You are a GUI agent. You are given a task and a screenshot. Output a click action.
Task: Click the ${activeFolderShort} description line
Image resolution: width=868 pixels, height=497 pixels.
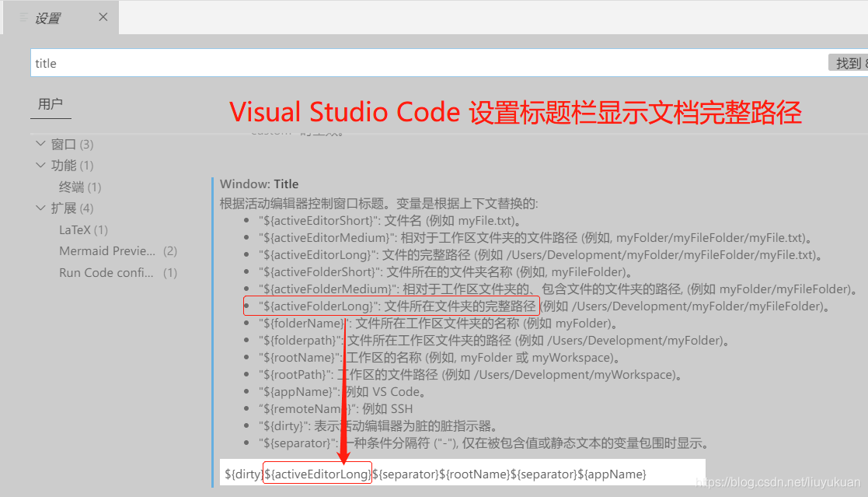click(445, 272)
